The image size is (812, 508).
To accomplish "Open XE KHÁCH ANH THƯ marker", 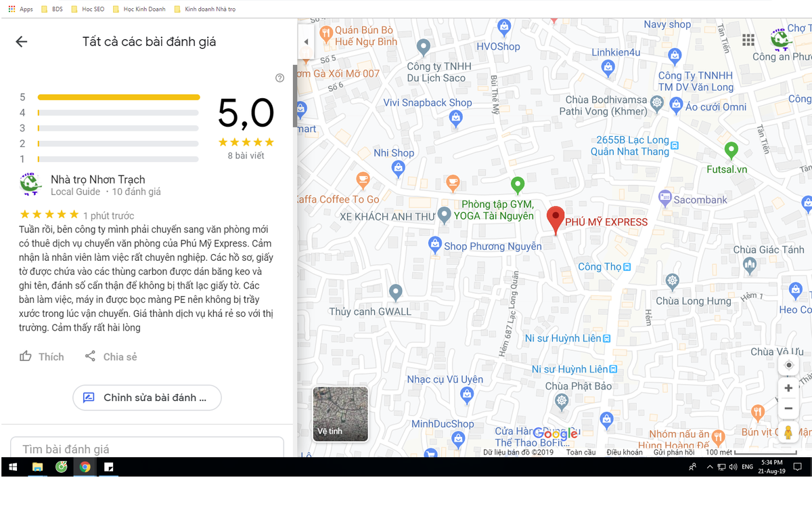I will coord(444,216).
